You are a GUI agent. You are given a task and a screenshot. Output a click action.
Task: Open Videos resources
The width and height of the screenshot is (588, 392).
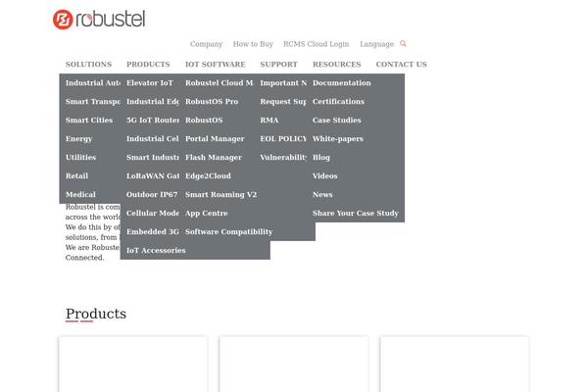click(325, 176)
